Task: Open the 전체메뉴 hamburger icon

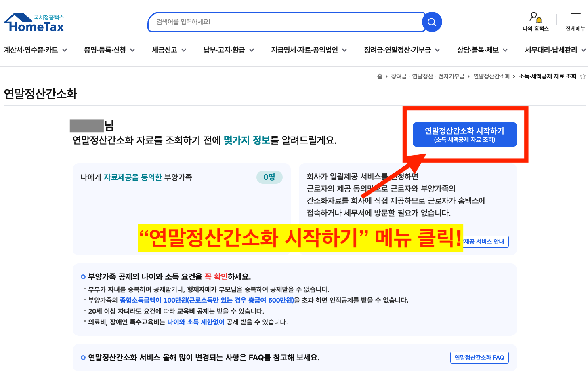Action: 575,18
